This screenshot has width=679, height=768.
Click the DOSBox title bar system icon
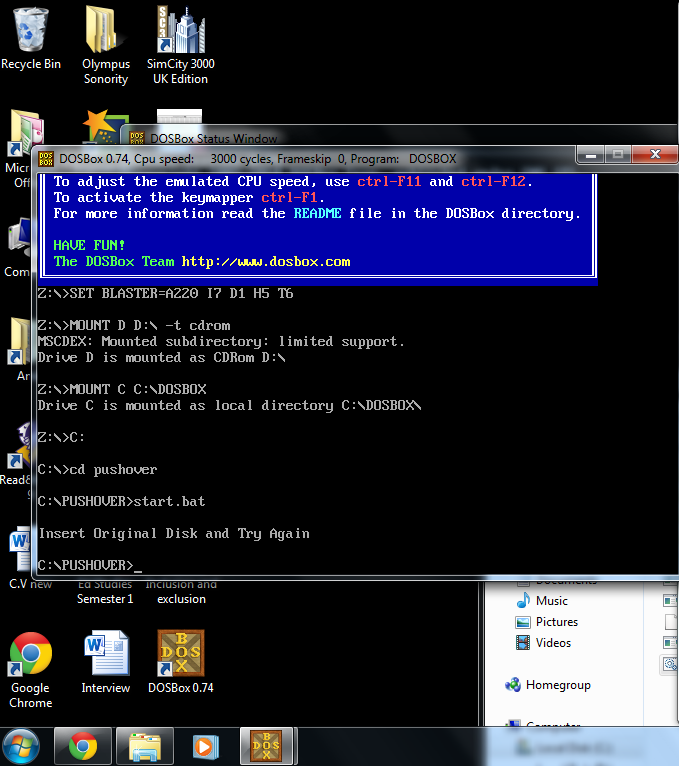46,158
